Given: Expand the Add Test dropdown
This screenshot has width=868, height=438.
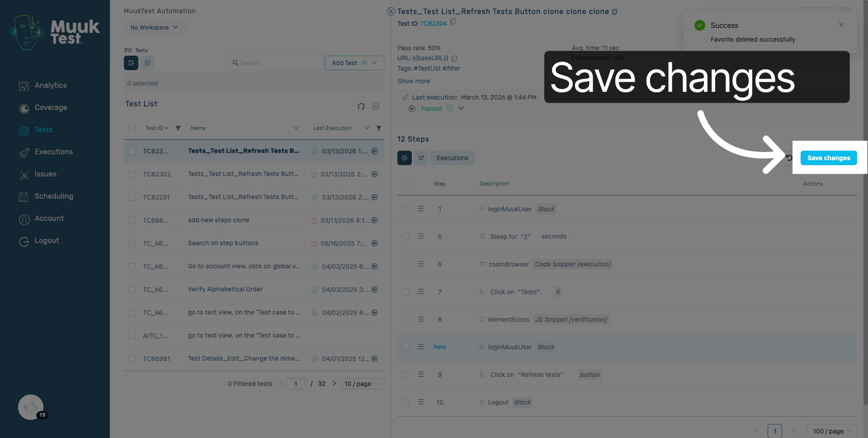Looking at the screenshot, I should click(374, 63).
